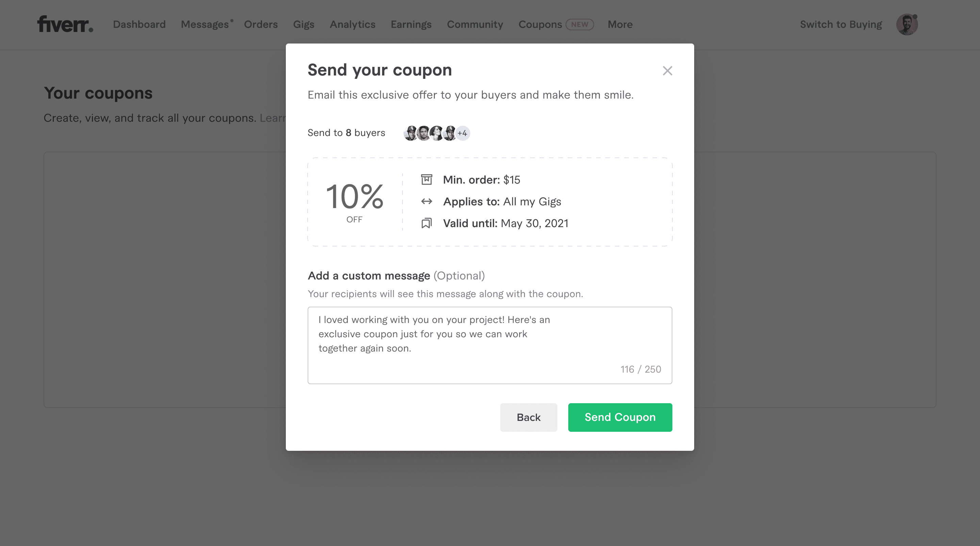This screenshot has width=980, height=546.
Task: Click Switch to Buying link
Action: tap(841, 24)
